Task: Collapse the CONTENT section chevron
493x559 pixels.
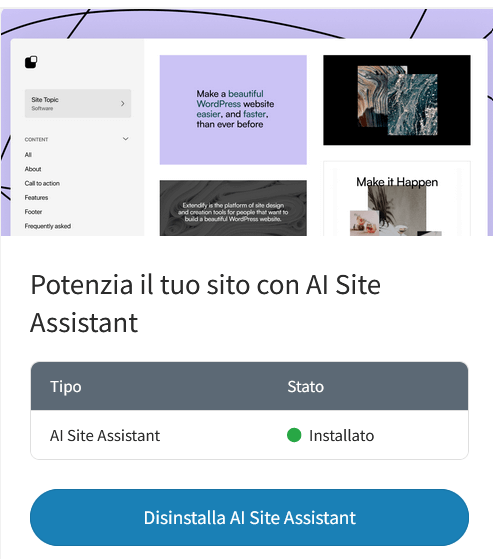Action: coord(125,139)
